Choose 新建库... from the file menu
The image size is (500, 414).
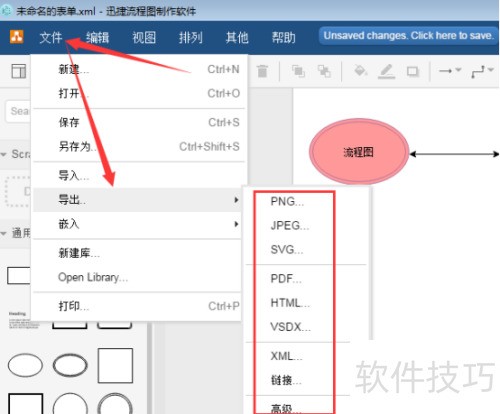pyautogui.click(x=137, y=253)
